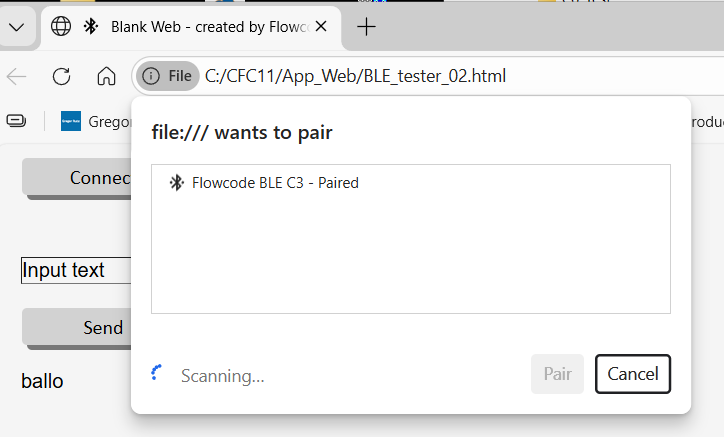Reload the page with the refresh icon
Viewport: 724px width, 437px height.
click(x=61, y=76)
